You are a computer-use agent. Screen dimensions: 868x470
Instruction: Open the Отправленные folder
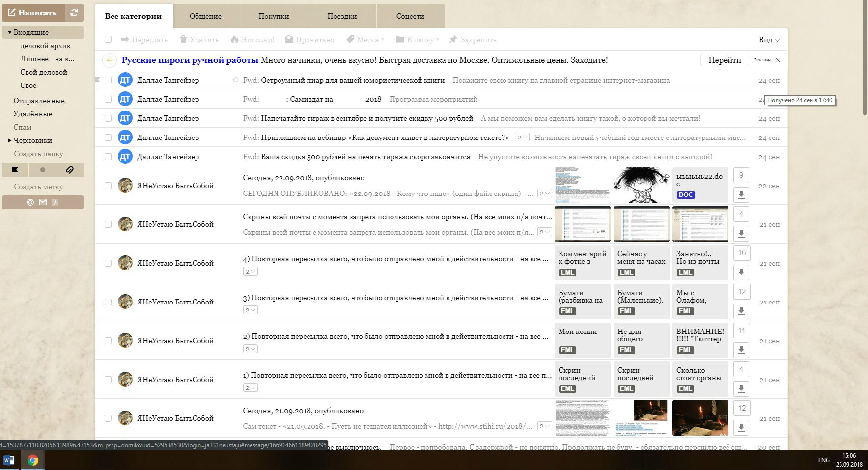point(39,101)
